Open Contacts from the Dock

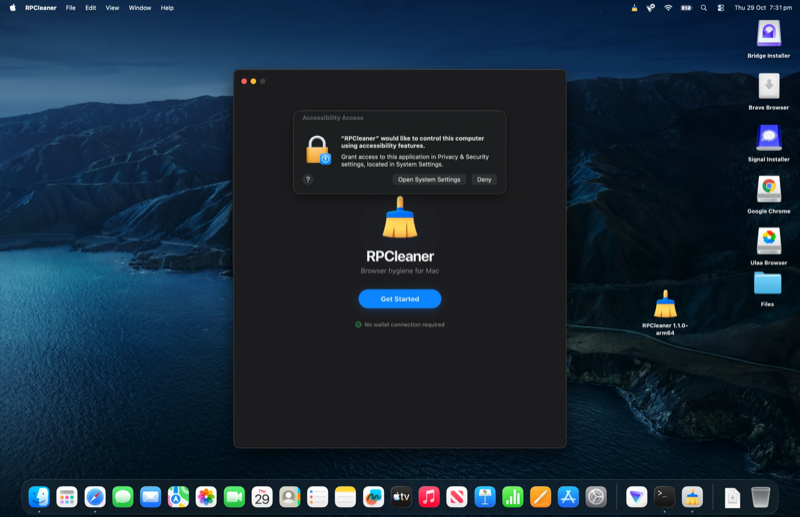point(290,497)
